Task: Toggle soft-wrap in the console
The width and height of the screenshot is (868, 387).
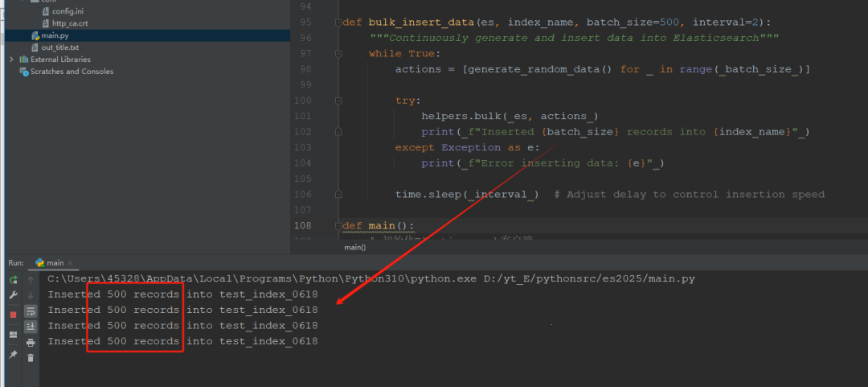Action: click(31, 311)
